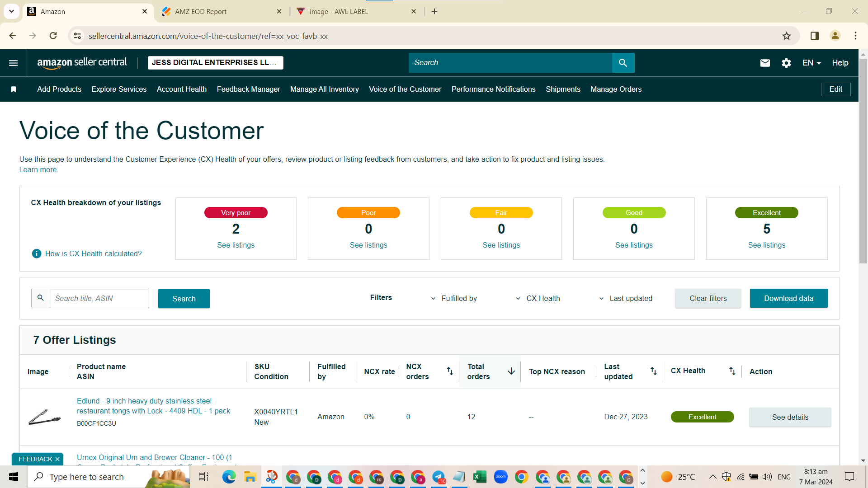Open Zoom from taskbar

(x=500, y=477)
